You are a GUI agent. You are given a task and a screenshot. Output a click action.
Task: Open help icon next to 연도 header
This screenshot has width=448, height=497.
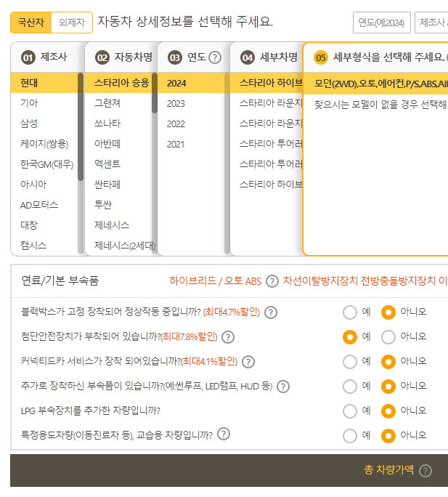pyautogui.click(x=215, y=57)
